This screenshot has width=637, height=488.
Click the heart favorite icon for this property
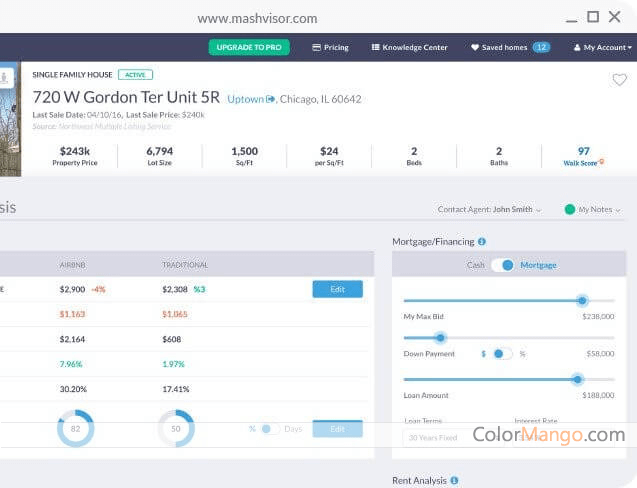coord(619,80)
